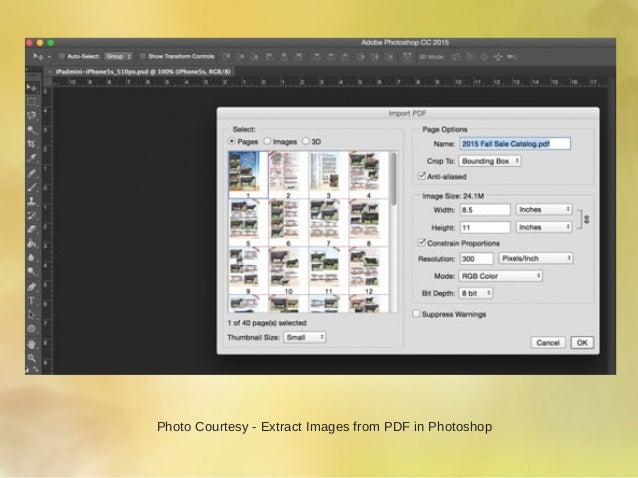Select the Brush tool
Image resolution: width=638 pixels, height=478 pixels.
click(32, 187)
